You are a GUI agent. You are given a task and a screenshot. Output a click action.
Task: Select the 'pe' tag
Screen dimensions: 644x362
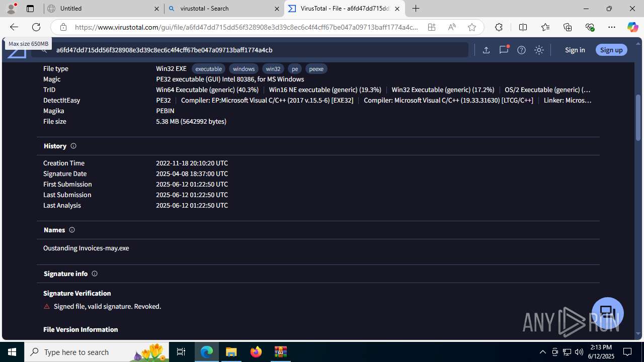click(295, 69)
